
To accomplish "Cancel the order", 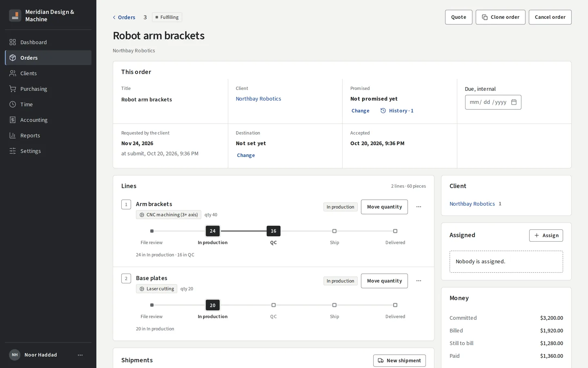I will (x=550, y=17).
